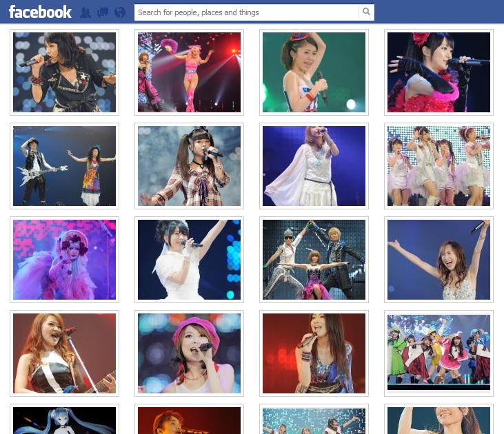The image size is (504, 434).
Task: Open the notifications globe icon
Action: [120, 12]
